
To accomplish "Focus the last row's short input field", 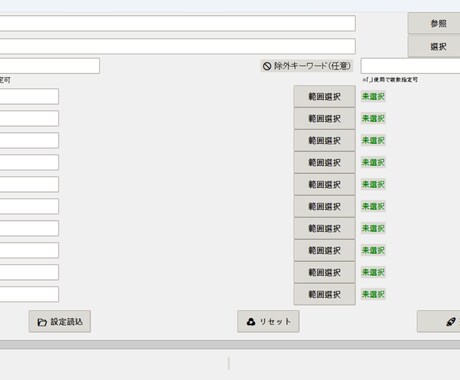I will coord(29,294).
